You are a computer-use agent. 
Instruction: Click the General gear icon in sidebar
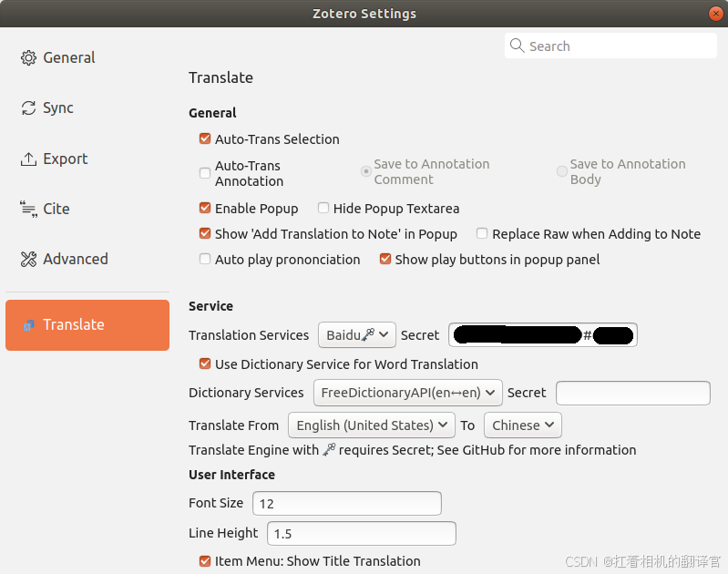pyautogui.click(x=28, y=58)
